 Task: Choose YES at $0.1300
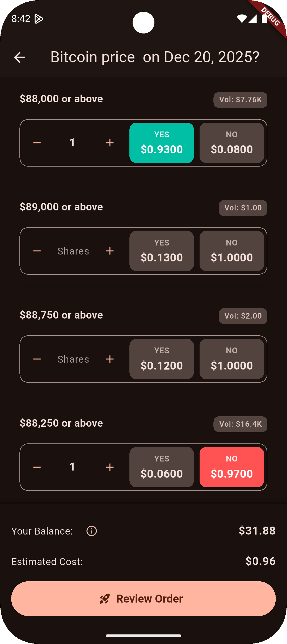pos(162,251)
